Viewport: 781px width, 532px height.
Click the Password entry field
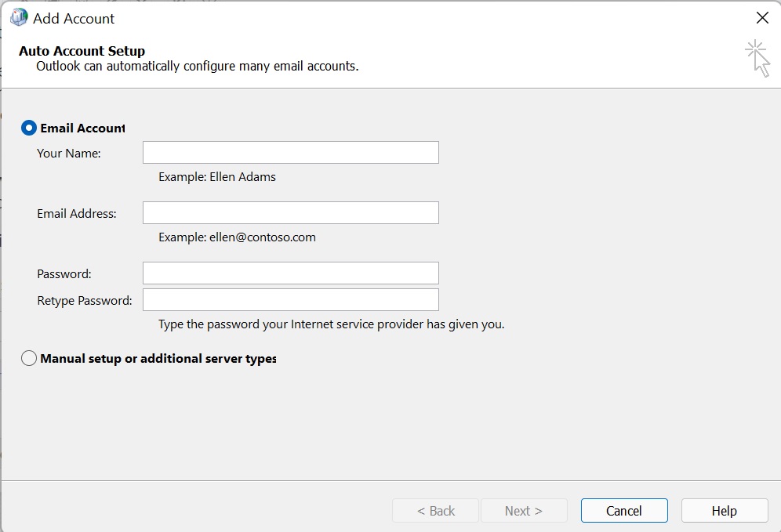coord(290,273)
